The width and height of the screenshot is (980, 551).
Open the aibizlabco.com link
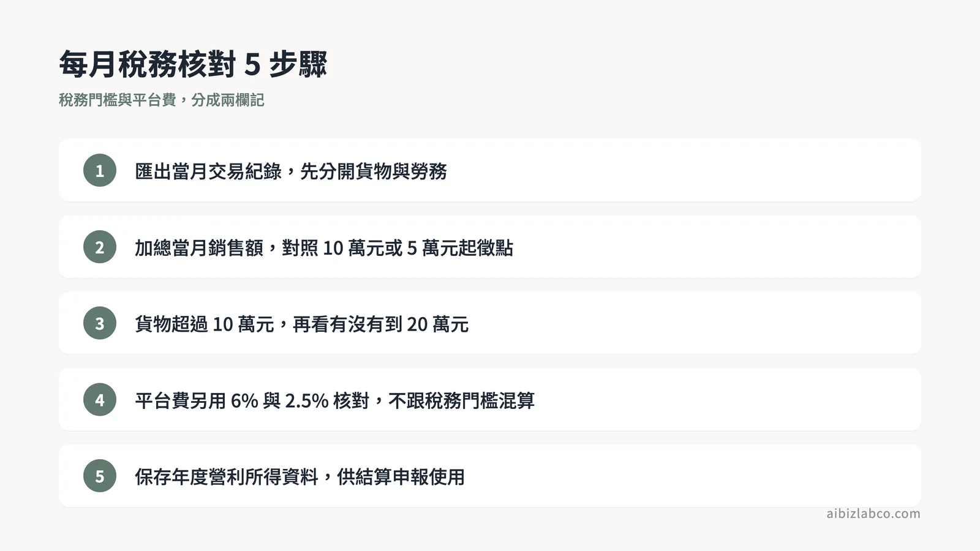pos(873,514)
